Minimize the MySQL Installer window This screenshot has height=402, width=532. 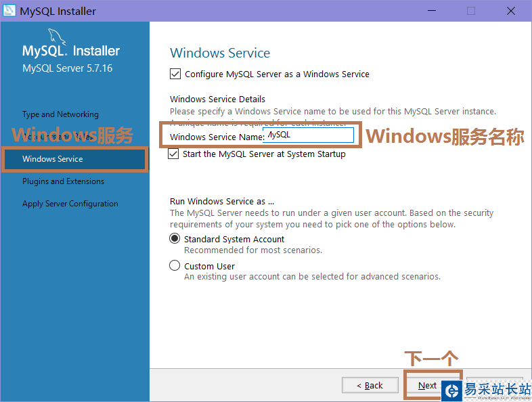(432, 11)
